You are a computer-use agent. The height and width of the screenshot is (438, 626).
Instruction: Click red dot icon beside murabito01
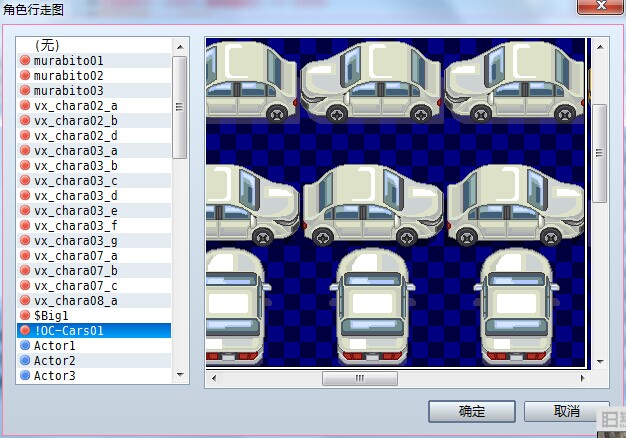pos(25,60)
